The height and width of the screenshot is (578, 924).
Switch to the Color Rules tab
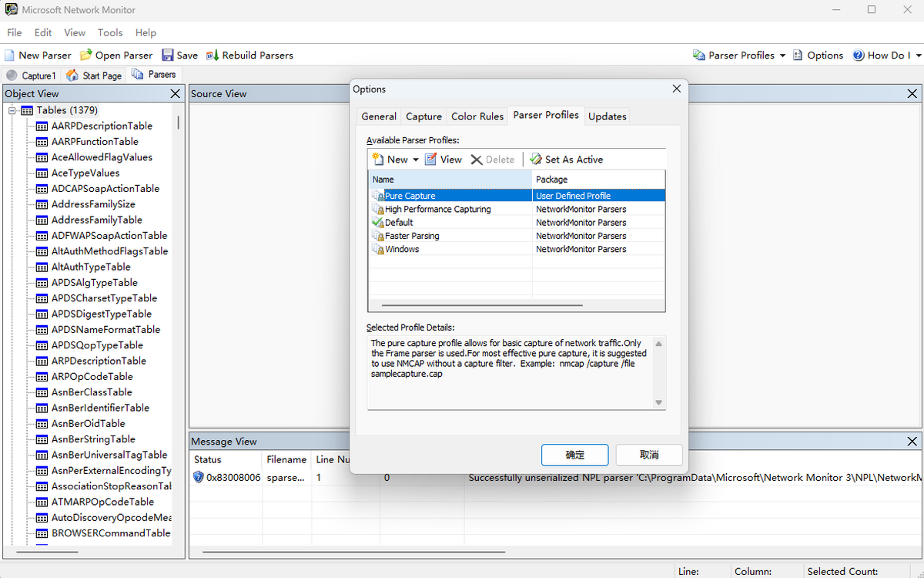[477, 116]
